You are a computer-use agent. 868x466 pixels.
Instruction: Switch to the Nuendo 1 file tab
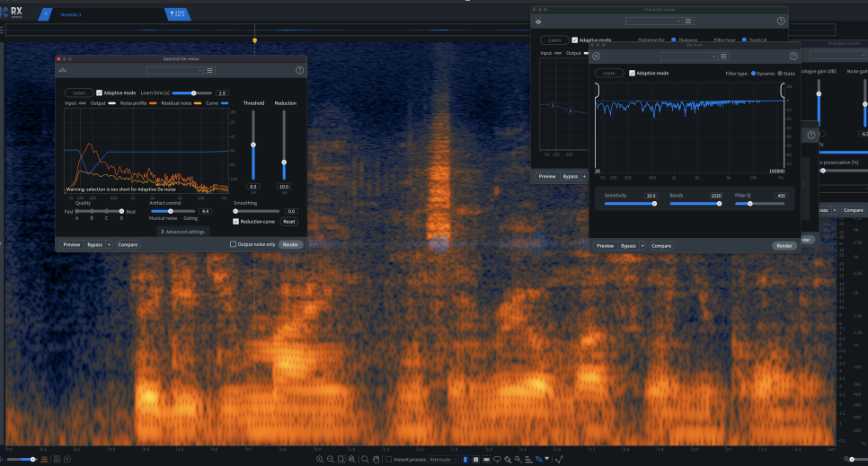[x=71, y=14]
